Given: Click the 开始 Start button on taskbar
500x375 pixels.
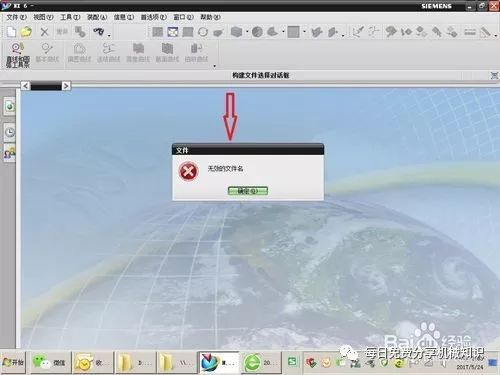Looking at the screenshot, I should (x=13, y=362).
